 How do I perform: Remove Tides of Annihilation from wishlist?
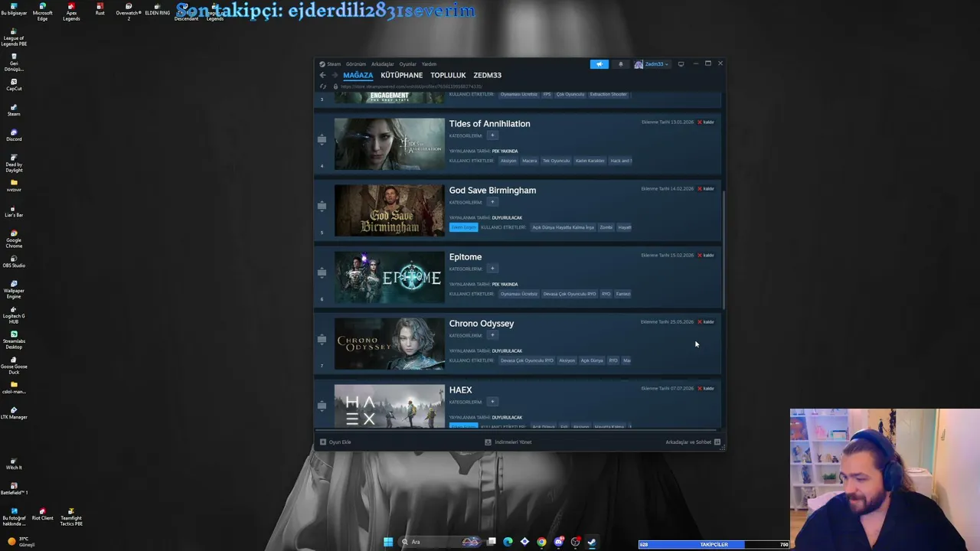click(706, 122)
